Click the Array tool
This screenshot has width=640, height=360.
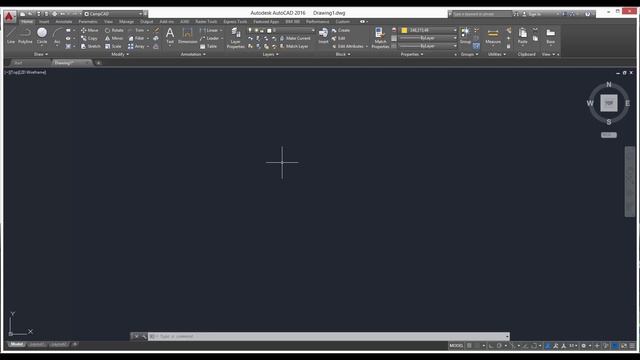click(137, 47)
